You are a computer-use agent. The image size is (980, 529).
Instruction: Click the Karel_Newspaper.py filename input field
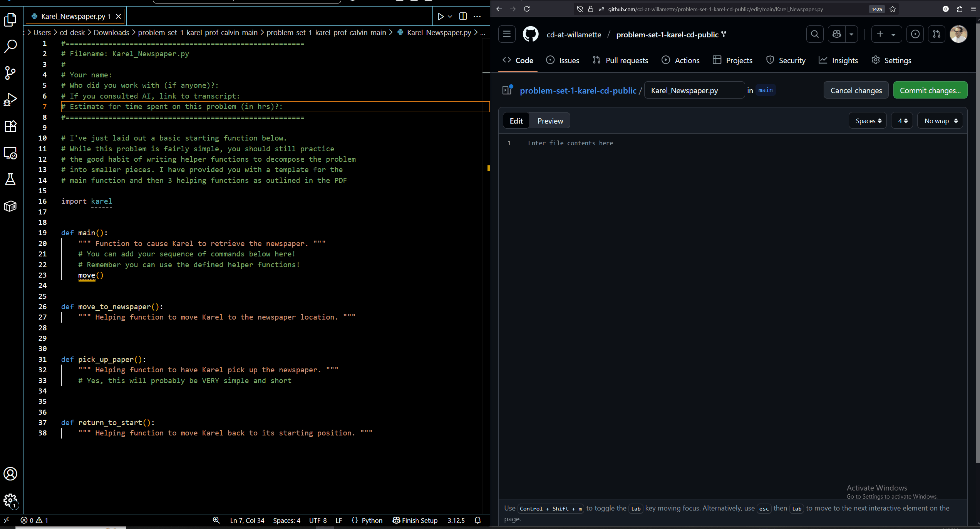(694, 90)
